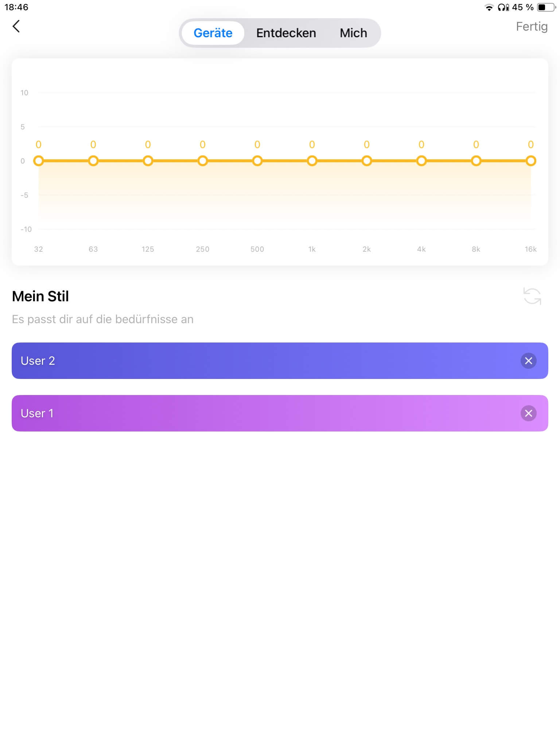
Task: Click the 250 Hz equalizer point
Action: [203, 161]
